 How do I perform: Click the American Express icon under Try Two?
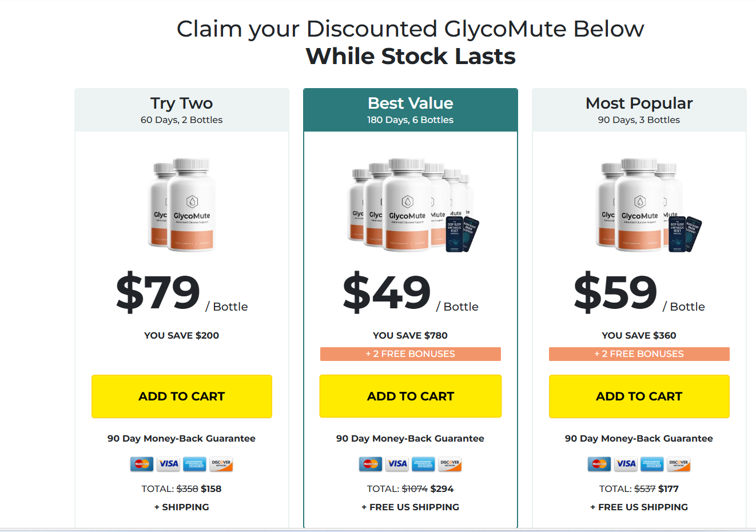point(194,464)
